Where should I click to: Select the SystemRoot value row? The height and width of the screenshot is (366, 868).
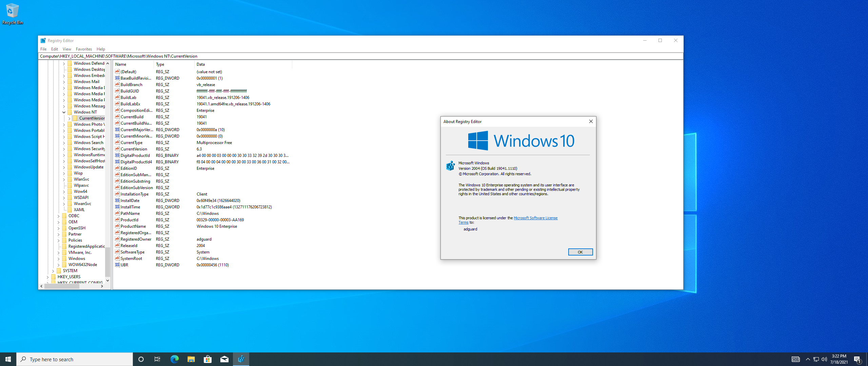click(202, 259)
